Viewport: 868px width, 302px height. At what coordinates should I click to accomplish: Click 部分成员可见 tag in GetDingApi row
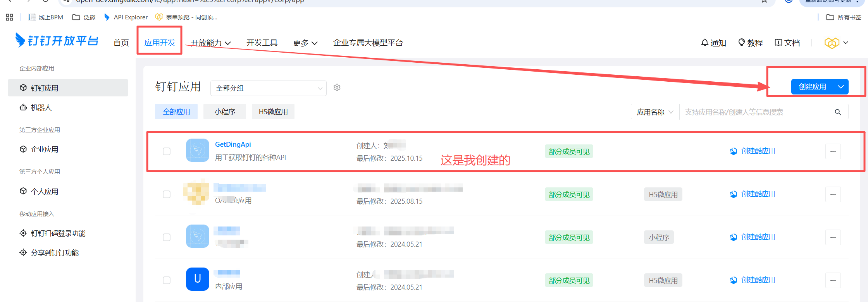(x=569, y=151)
